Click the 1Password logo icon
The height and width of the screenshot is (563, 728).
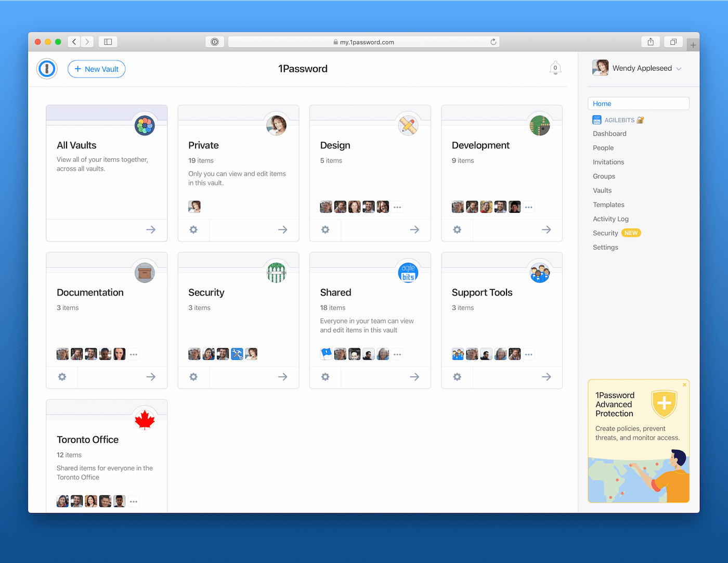tap(47, 68)
